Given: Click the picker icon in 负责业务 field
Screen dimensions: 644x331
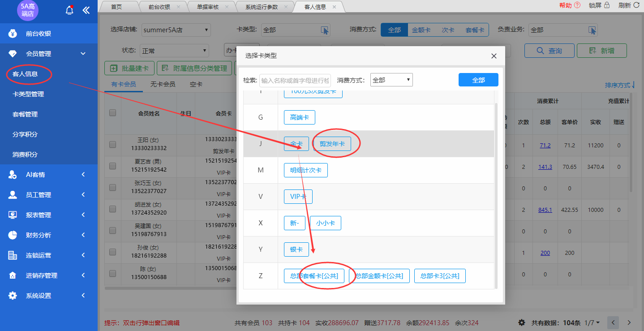Looking at the screenshot, I should click(x=592, y=30).
